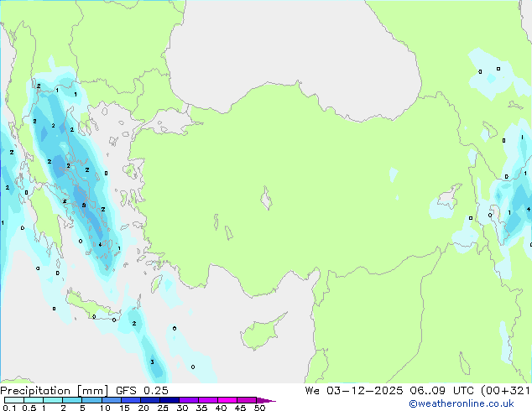Select the over-50 arrow tip of the legend
Screen dimensions: 532x411
pyautogui.click(x=266, y=401)
